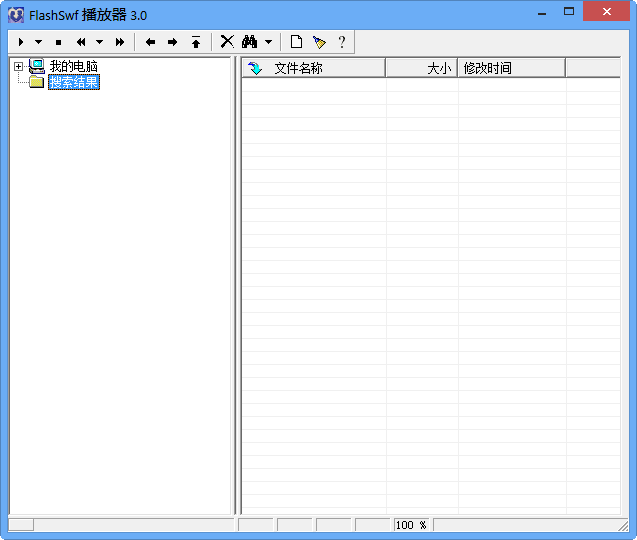Screen dimensions: 637x540
Task: Open the dropdown arrow beside the binoculars
Action: (x=269, y=42)
